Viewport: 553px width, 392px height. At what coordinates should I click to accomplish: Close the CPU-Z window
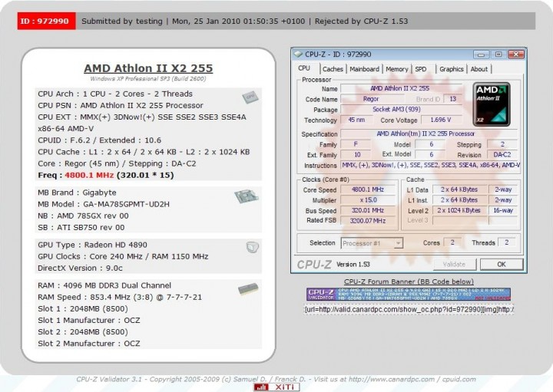pos(516,54)
